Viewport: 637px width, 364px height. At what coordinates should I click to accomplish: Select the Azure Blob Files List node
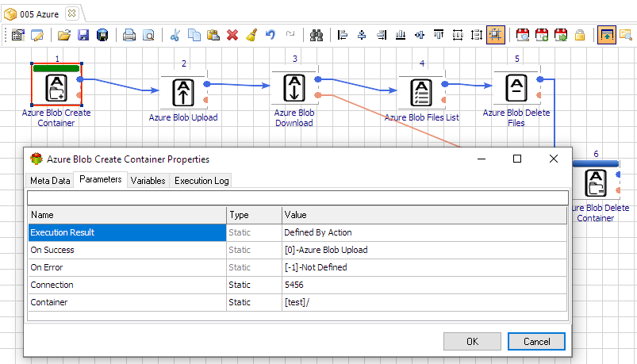pyautogui.click(x=421, y=93)
